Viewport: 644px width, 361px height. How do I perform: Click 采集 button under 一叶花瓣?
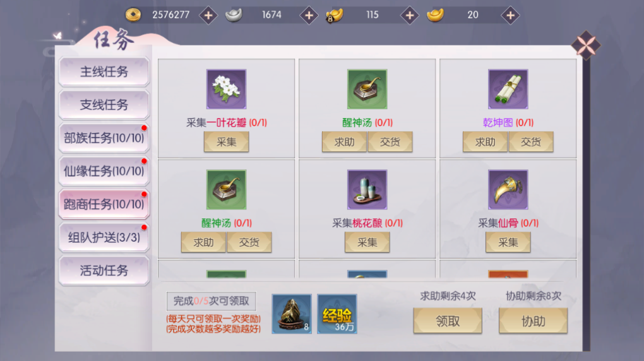pyautogui.click(x=226, y=142)
